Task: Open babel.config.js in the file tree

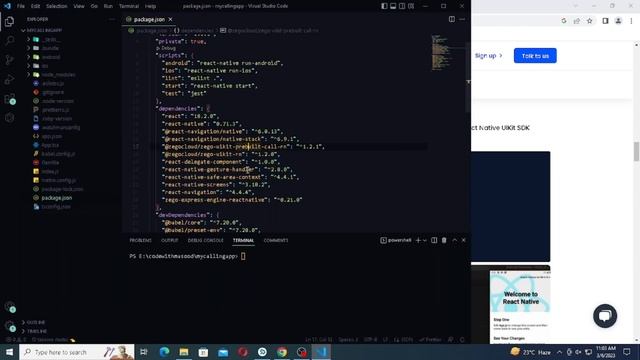Action: (58, 154)
